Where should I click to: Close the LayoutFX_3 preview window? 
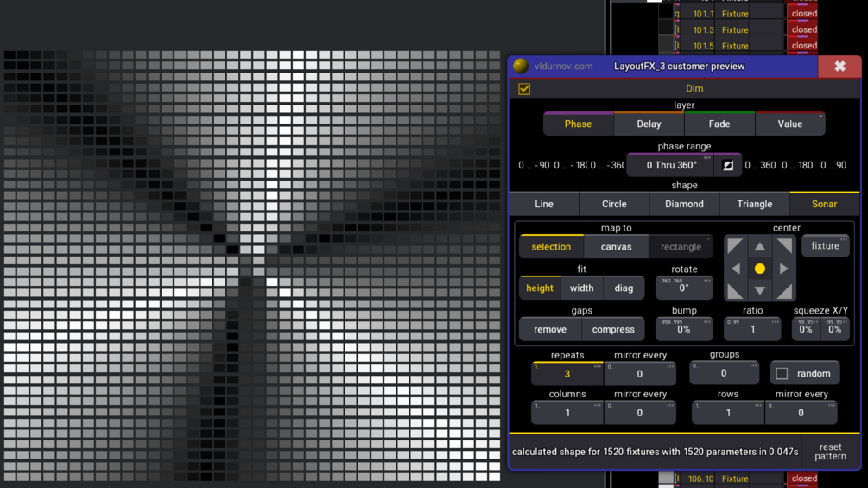839,67
